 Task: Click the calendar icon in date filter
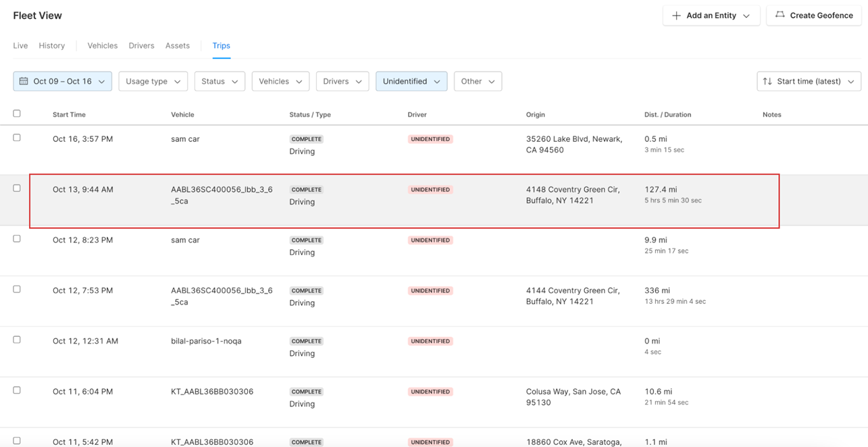[24, 81]
